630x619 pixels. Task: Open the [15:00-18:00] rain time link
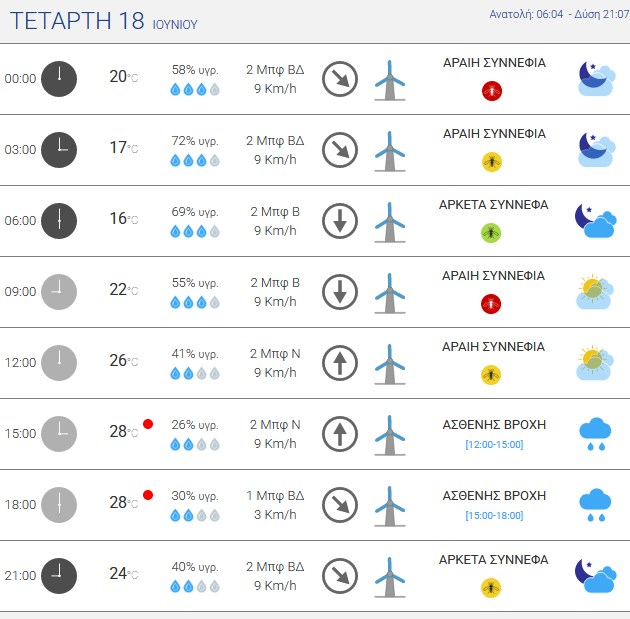coord(494,515)
